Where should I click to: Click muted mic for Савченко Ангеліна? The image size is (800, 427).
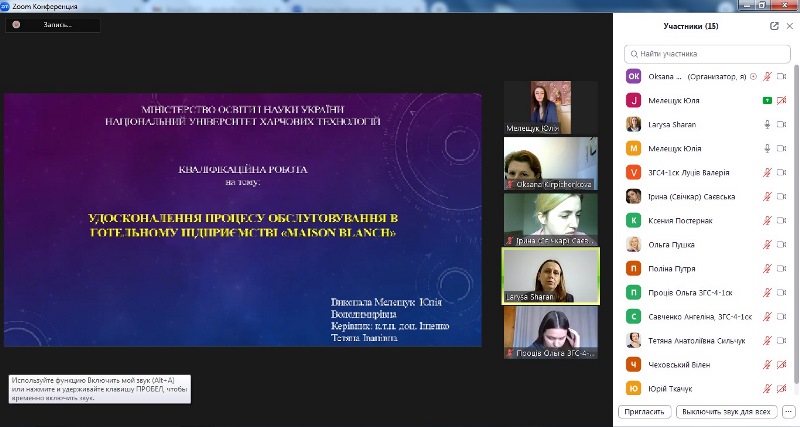pos(767,316)
